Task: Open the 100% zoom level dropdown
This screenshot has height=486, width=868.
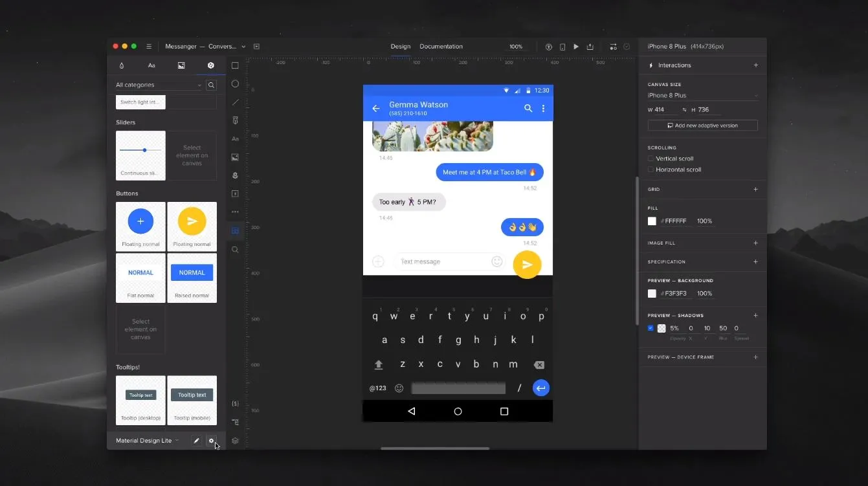Action: [516, 47]
